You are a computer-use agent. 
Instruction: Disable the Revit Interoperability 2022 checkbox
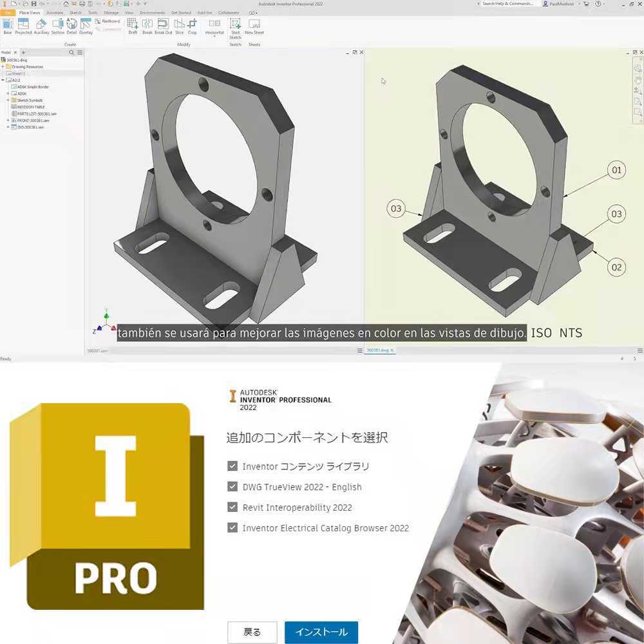(x=232, y=507)
